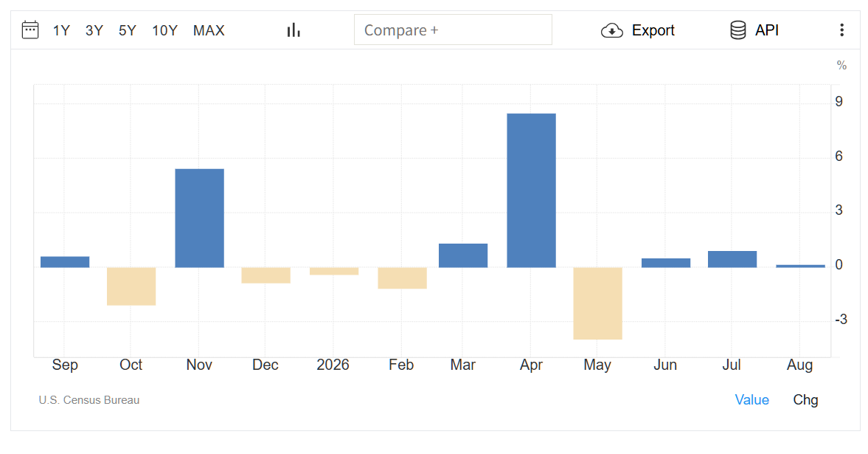Viewport: 868px width, 454px height.
Task: Open the API access link
Action: click(x=767, y=30)
